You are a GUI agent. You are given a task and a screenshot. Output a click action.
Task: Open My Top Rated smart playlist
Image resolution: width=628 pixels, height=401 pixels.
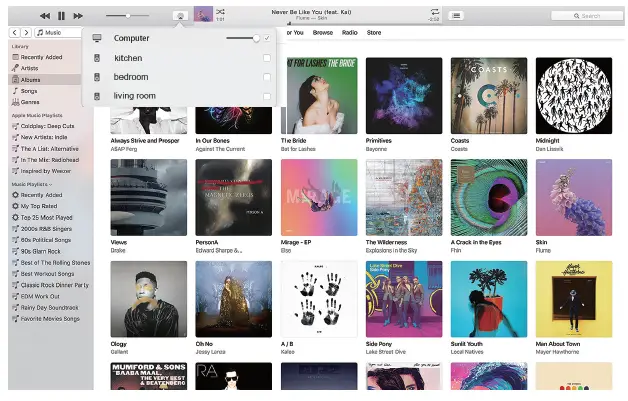tap(39, 206)
